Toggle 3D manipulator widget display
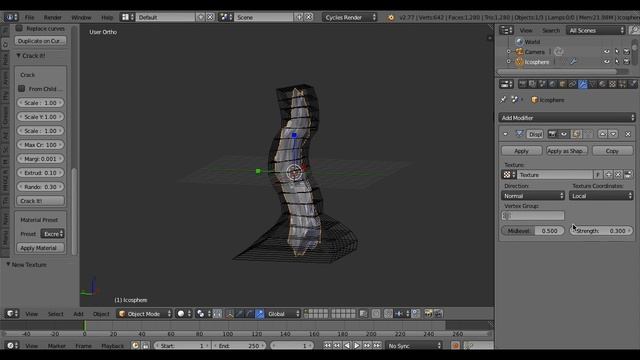The width and height of the screenshot is (640, 360). (229, 313)
